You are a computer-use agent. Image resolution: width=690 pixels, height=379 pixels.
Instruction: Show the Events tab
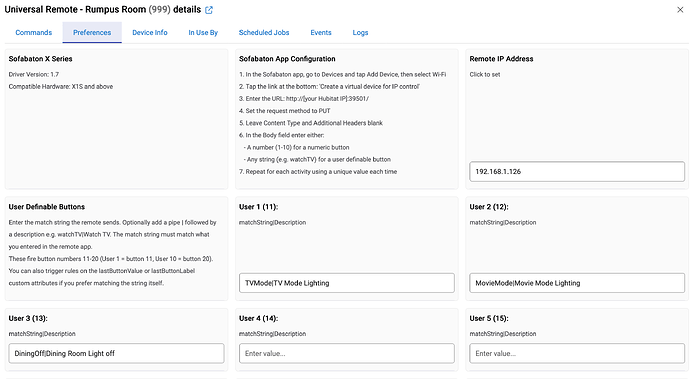(x=321, y=33)
